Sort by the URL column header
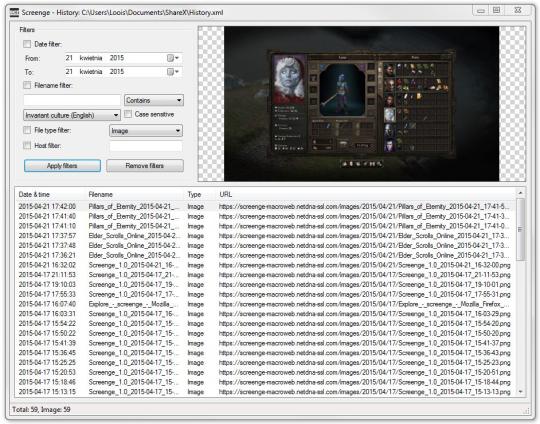 tap(366, 194)
